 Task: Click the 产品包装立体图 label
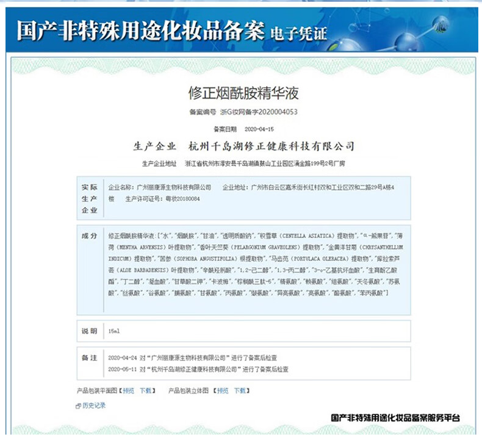[189, 391]
